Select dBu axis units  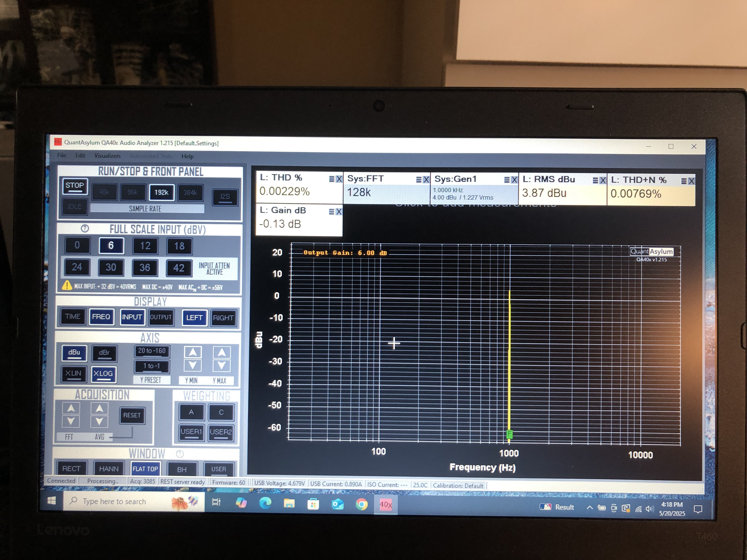[x=74, y=353]
